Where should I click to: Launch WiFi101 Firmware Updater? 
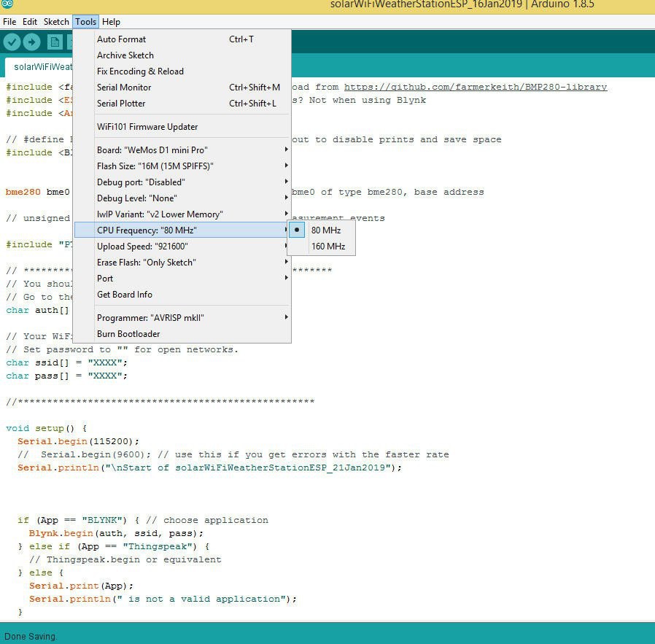[182, 127]
